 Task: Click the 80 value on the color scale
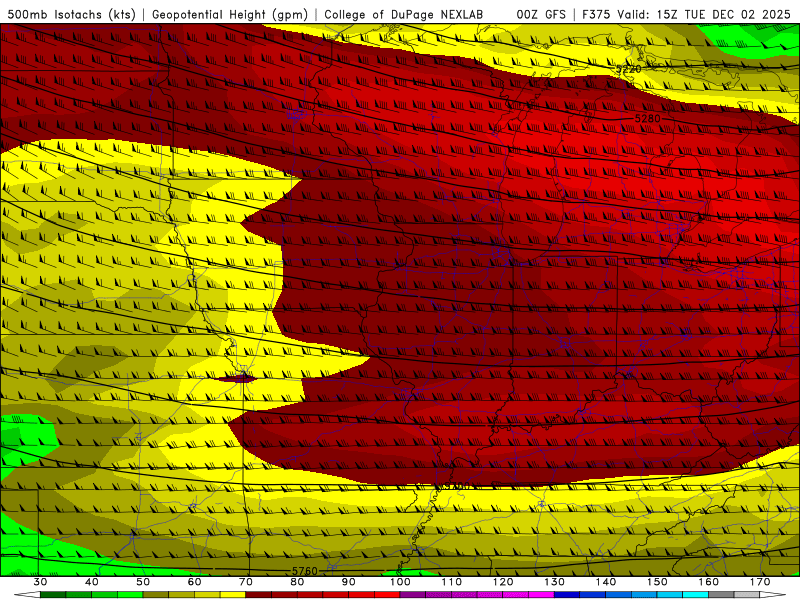click(x=297, y=582)
